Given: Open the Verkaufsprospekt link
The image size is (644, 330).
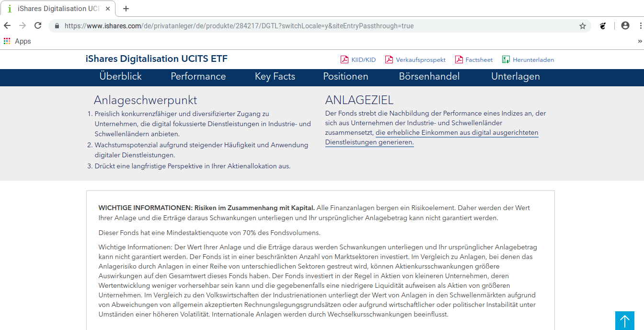Looking at the screenshot, I should point(421,60).
